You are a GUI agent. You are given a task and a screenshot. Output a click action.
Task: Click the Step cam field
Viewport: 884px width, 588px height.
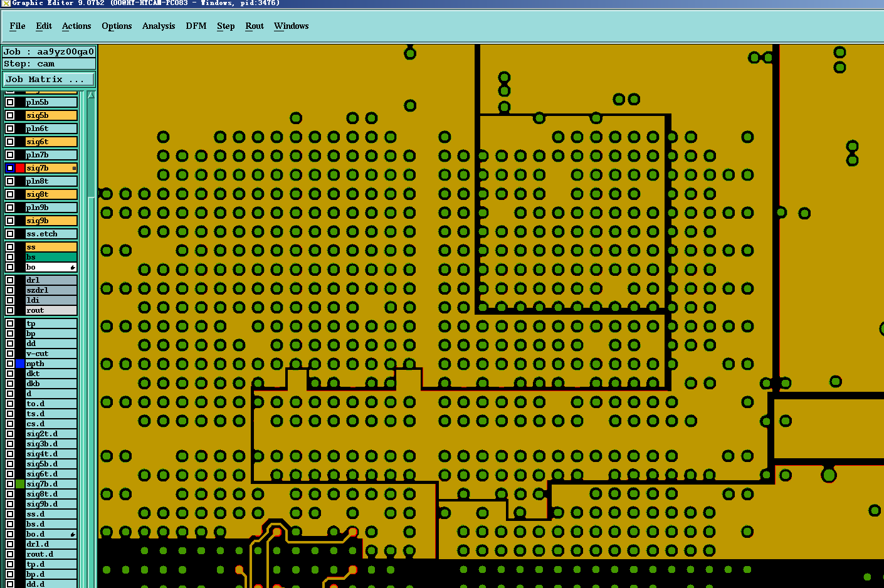click(49, 64)
